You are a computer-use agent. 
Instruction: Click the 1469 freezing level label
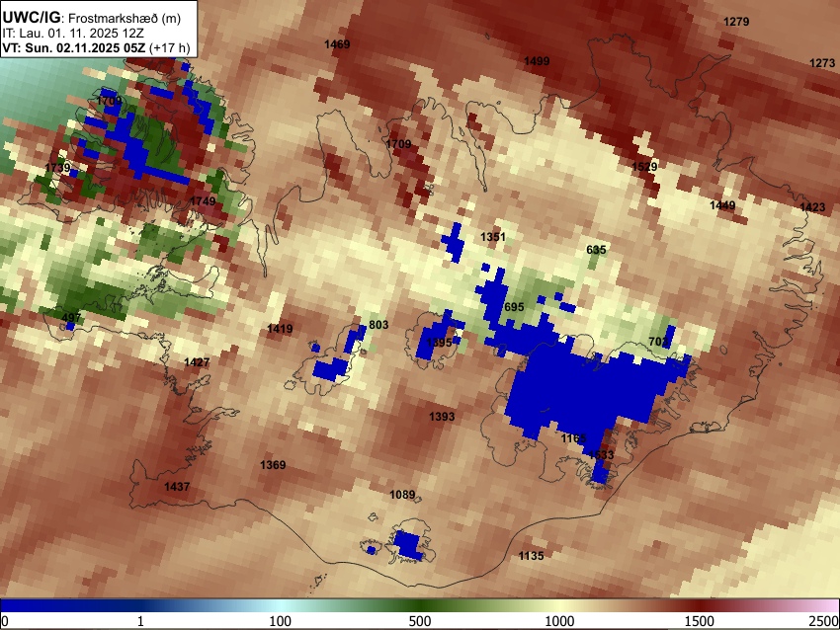pyautogui.click(x=337, y=44)
